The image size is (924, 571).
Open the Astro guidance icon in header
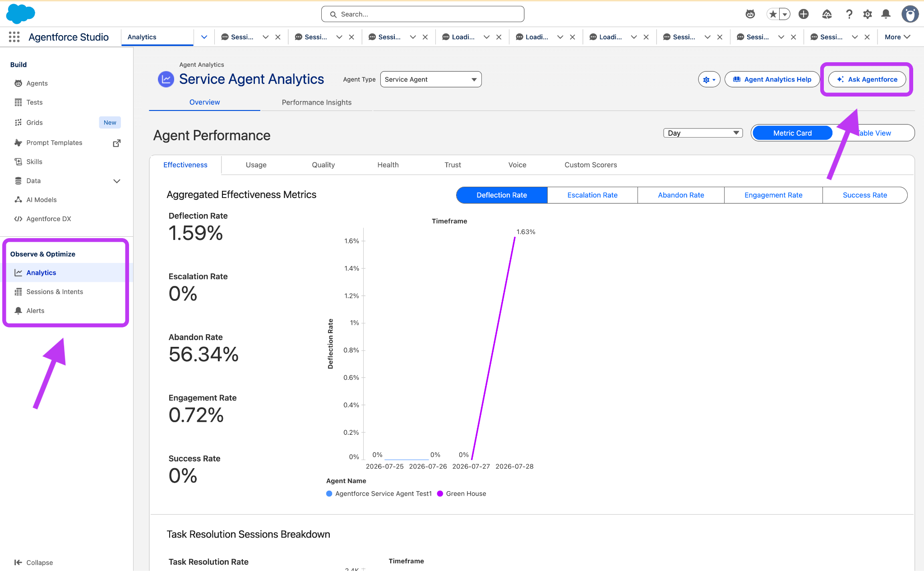tap(750, 14)
